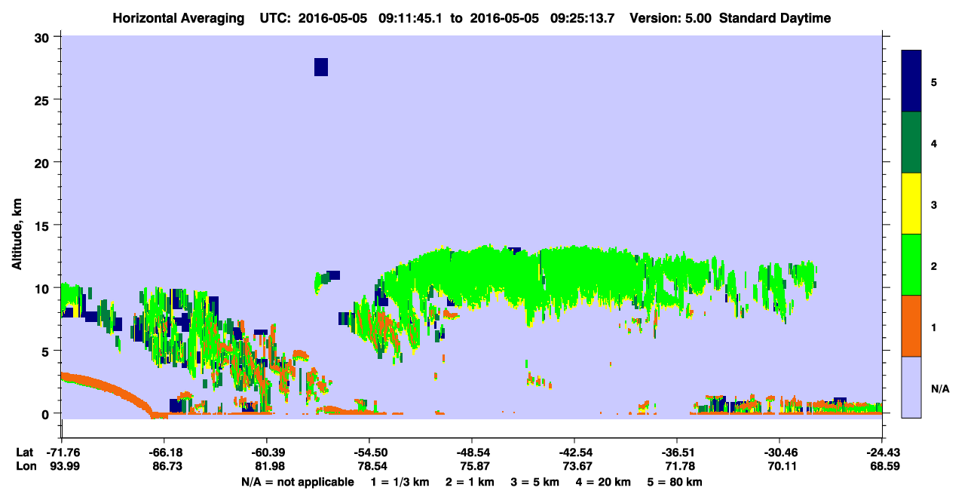Click the dark green colorbar segment labeled 4
The width and height of the screenshot is (980, 503).
[911, 143]
